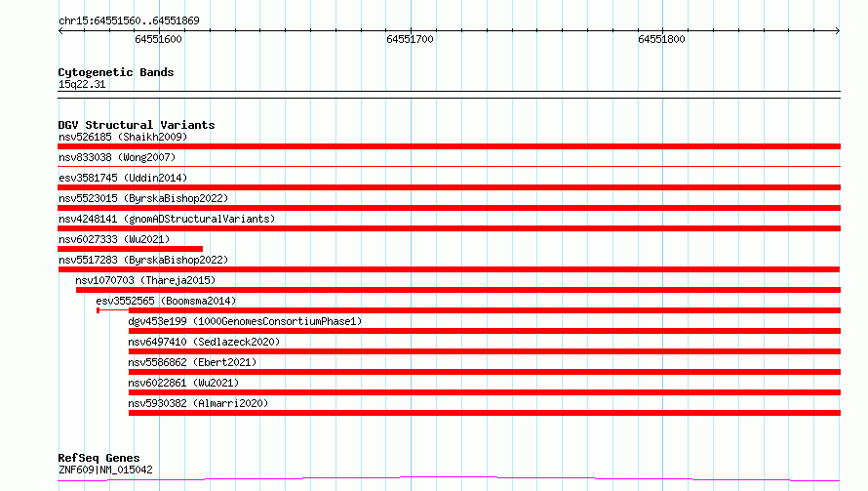The width and height of the screenshot is (868, 491).
Task: Select the nsv6027333 (Wu2021) label
Action: click(x=114, y=239)
